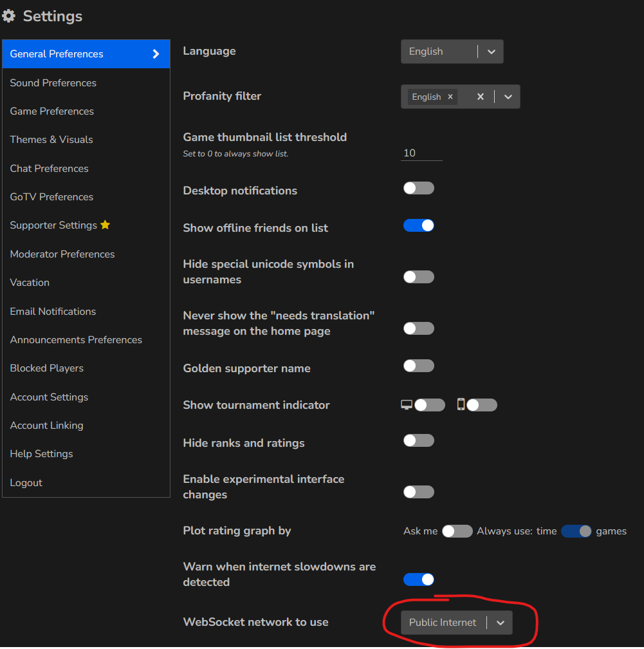644x649 pixels.
Task: Open Account Settings page
Action: tap(49, 397)
